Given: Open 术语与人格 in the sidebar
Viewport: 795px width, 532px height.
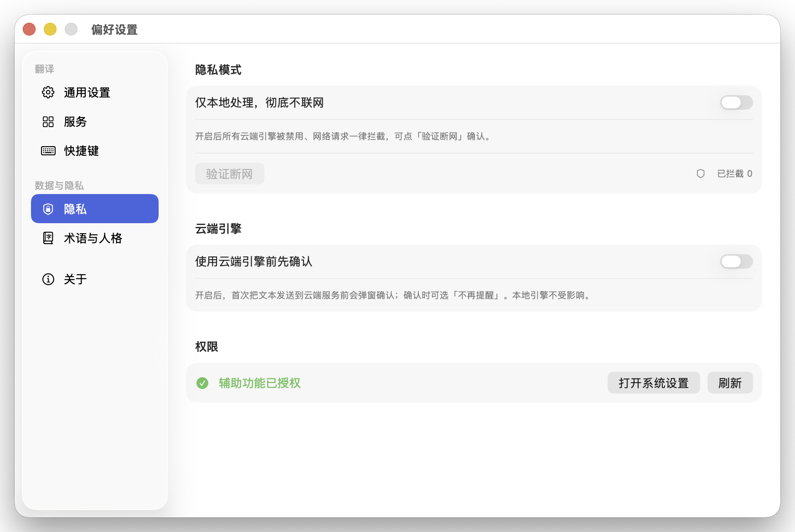Looking at the screenshot, I should 95,238.
